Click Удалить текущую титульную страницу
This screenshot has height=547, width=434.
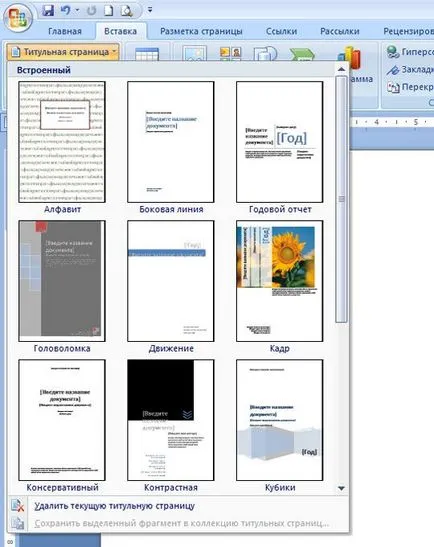tap(115, 506)
